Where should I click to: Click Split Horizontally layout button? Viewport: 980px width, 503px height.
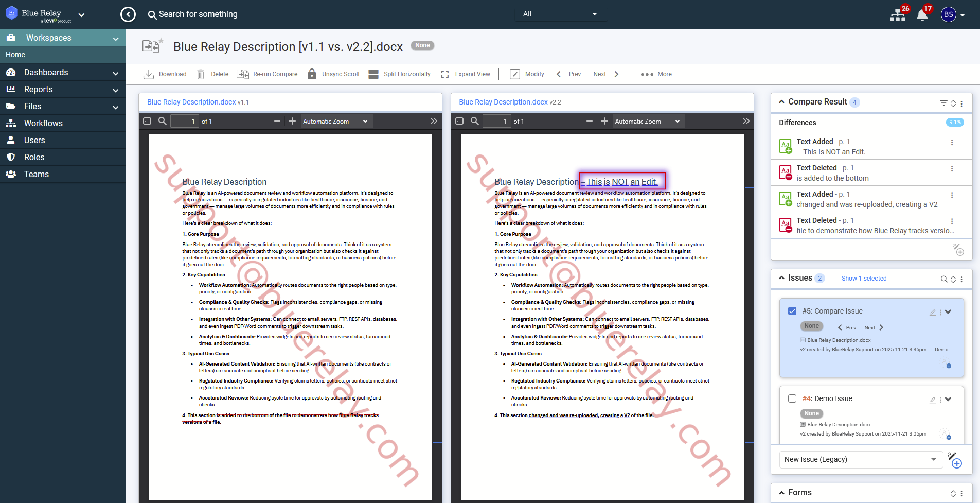[400, 74]
